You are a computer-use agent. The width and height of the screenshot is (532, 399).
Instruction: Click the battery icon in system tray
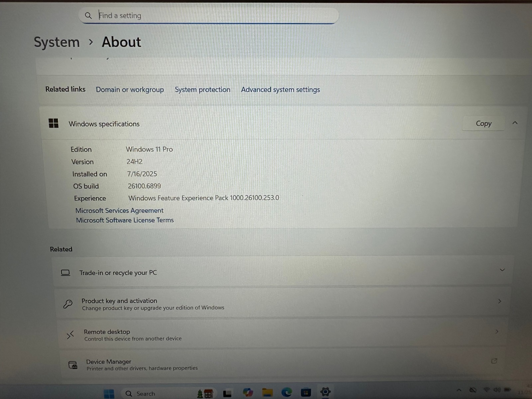tap(507, 389)
